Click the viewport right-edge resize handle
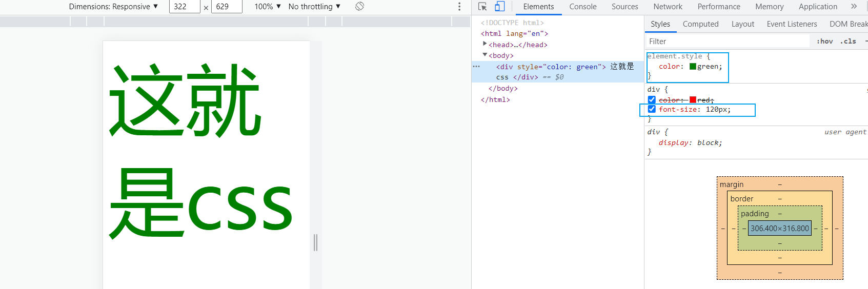The width and height of the screenshot is (868, 289). [316, 242]
